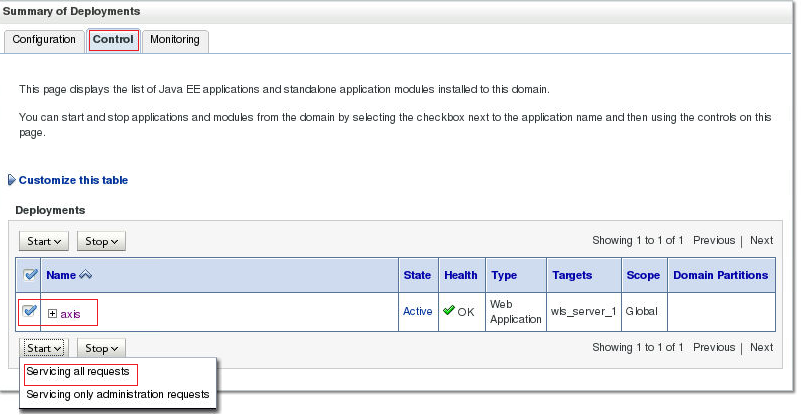Sort by Scope column header
801x419 pixels.
(643, 275)
